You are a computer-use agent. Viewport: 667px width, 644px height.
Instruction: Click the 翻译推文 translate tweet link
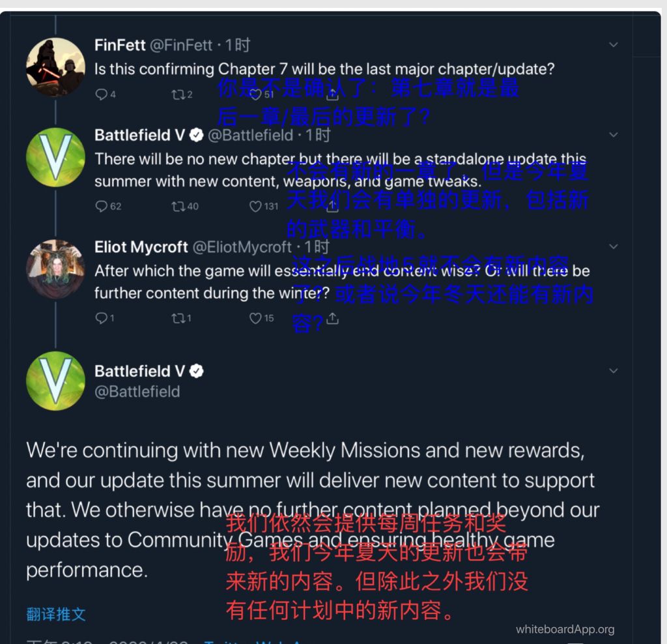tap(56, 614)
